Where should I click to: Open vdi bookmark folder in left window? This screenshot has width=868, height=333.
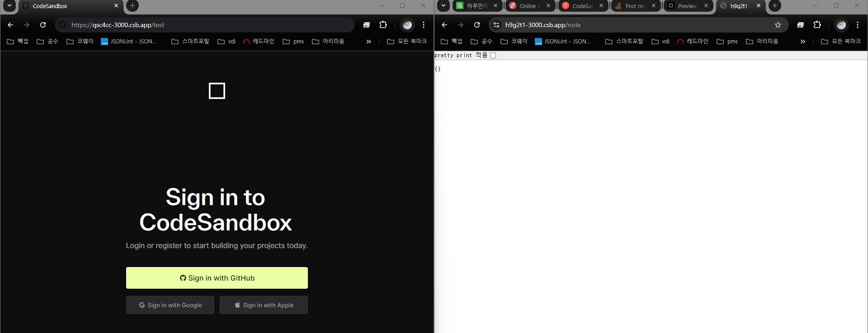pyautogui.click(x=226, y=41)
